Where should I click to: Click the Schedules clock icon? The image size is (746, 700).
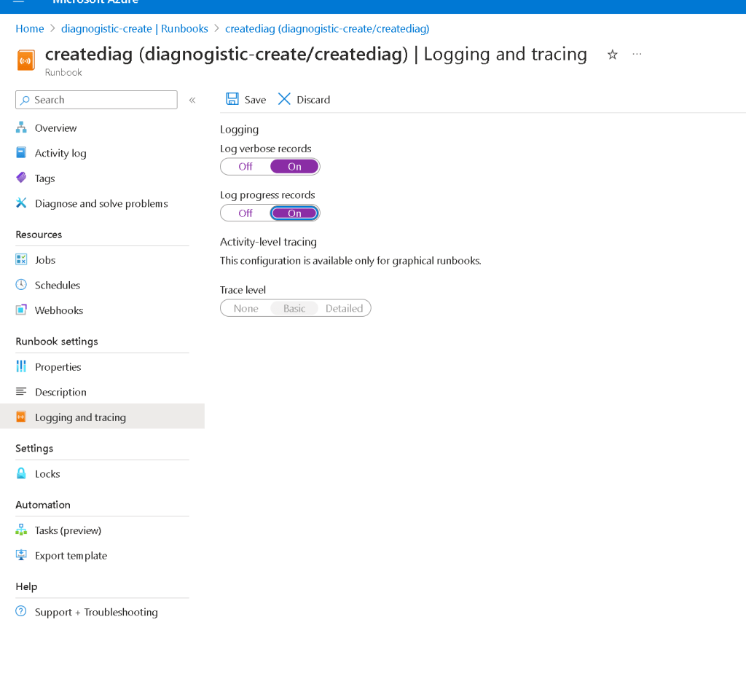pos(21,285)
